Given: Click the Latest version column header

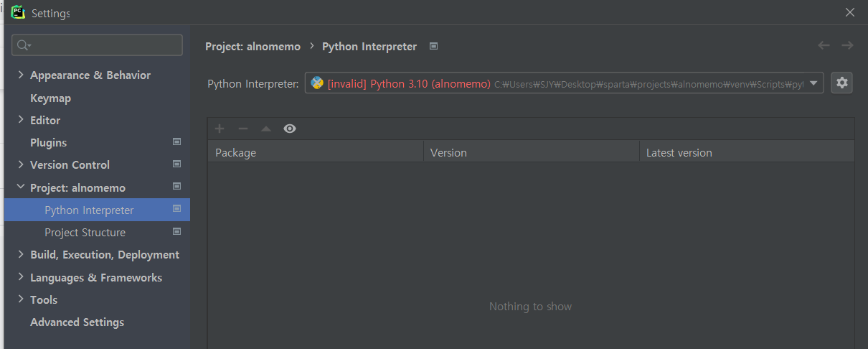Looking at the screenshot, I should [x=747, y=152].
